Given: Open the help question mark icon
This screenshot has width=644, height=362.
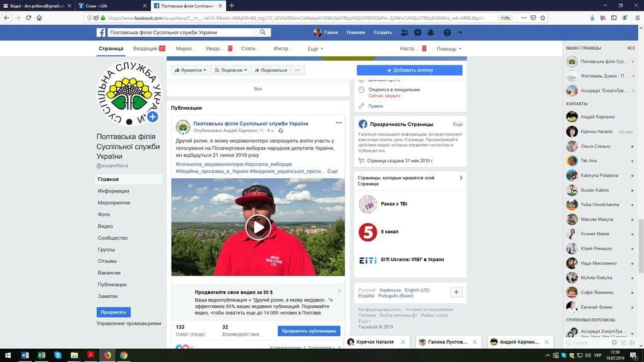Looking at the screenshot, I should tap(447, 32).
